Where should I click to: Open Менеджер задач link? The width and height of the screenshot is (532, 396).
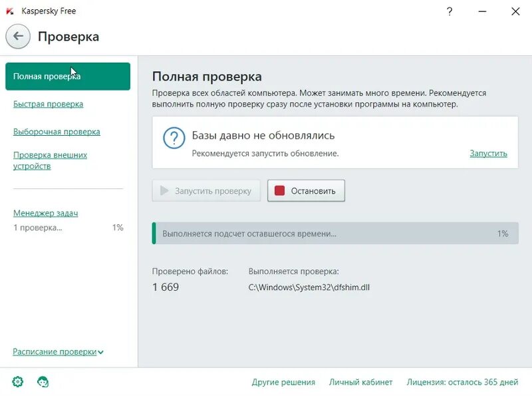point(45,213)
